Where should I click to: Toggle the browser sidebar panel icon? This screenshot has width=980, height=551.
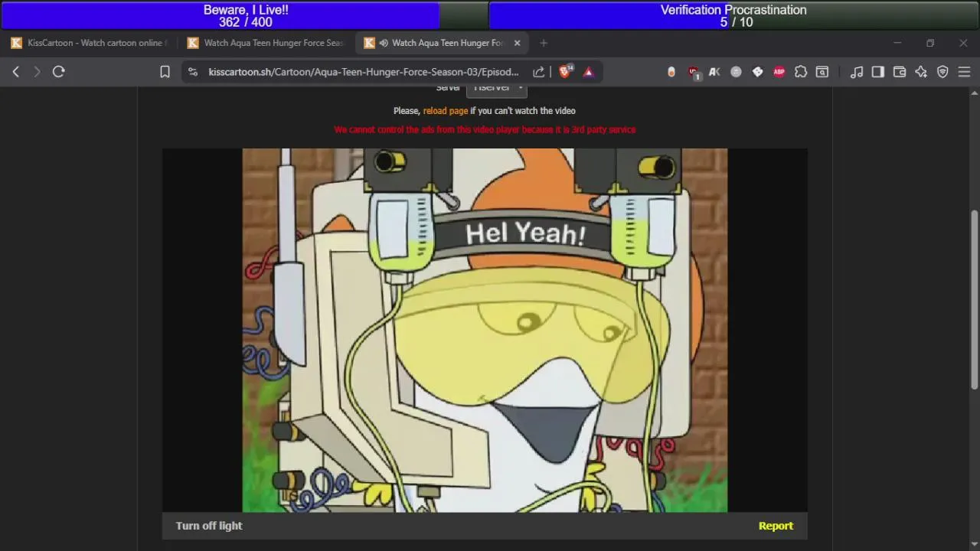[878, 72]
